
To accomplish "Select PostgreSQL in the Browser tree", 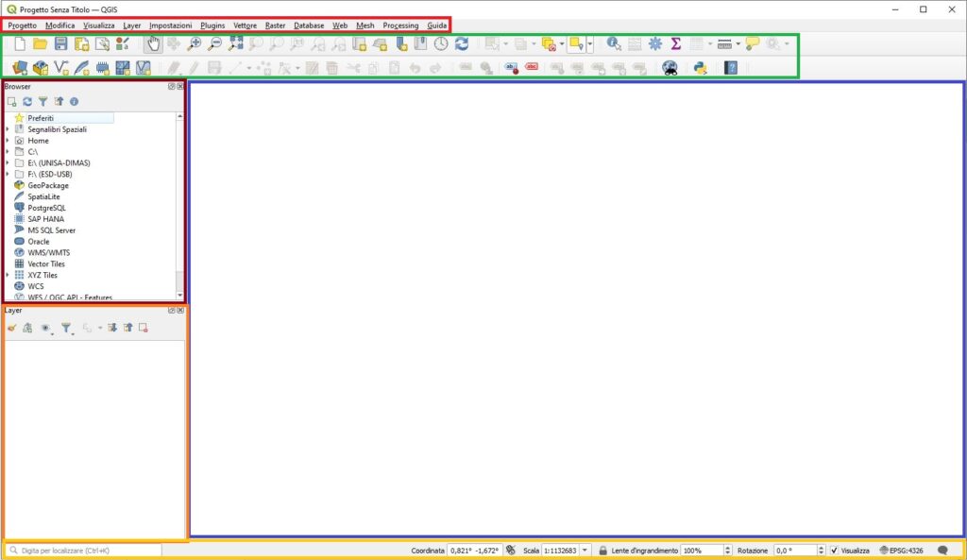I will tap(46, 208).
